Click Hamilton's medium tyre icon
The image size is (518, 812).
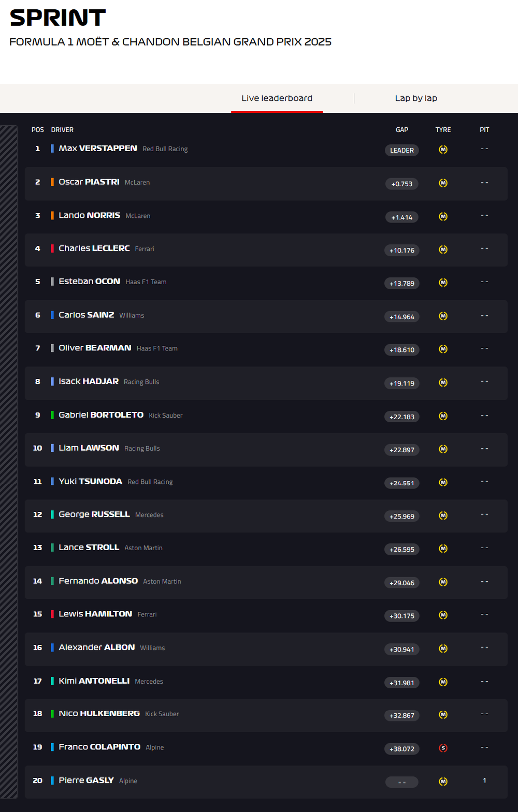pos(443,615)
